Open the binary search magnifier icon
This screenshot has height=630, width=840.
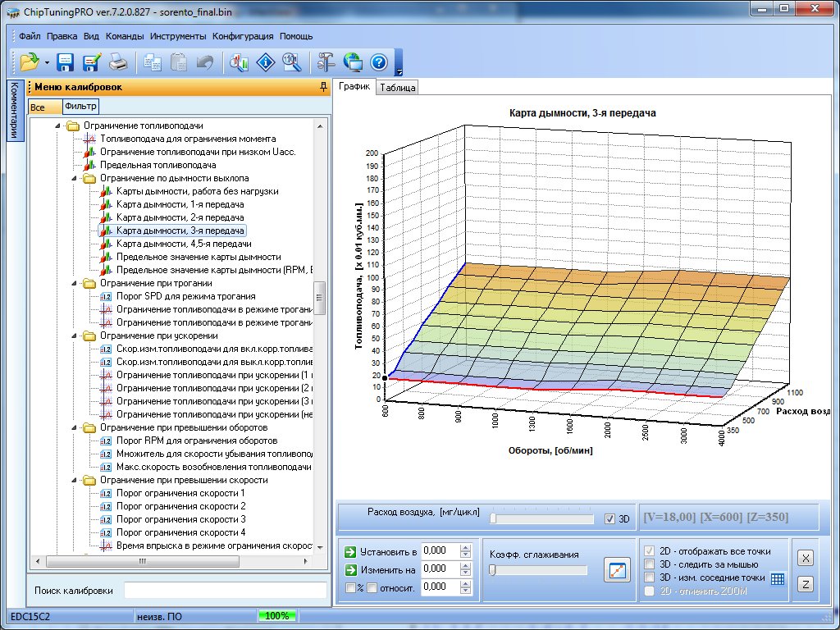[291, 62]
